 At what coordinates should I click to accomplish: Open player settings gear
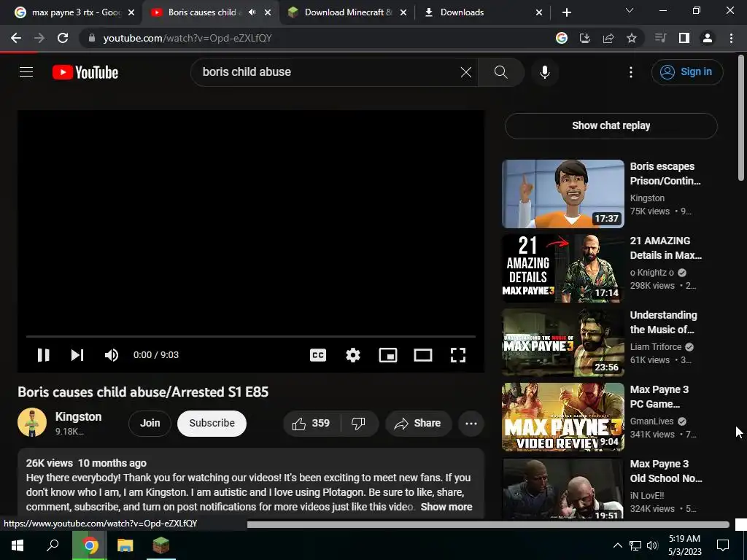pyautogui.click(x=353, y=355)
